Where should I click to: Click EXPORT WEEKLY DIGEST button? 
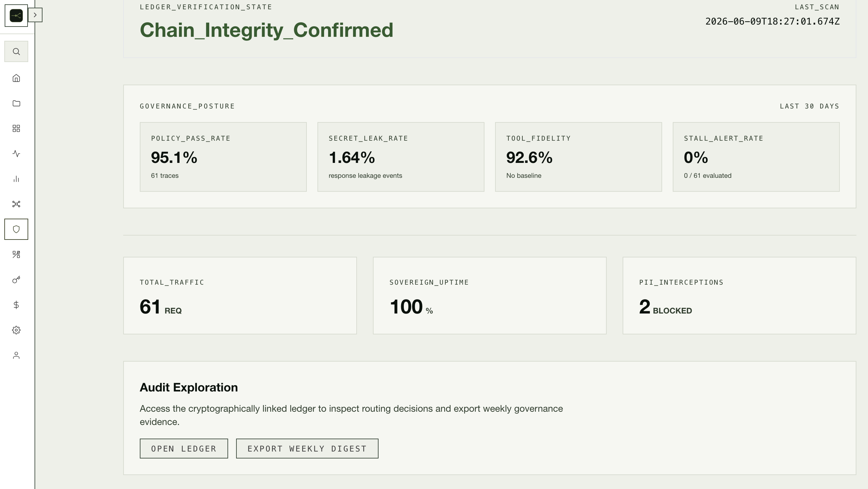307,449
